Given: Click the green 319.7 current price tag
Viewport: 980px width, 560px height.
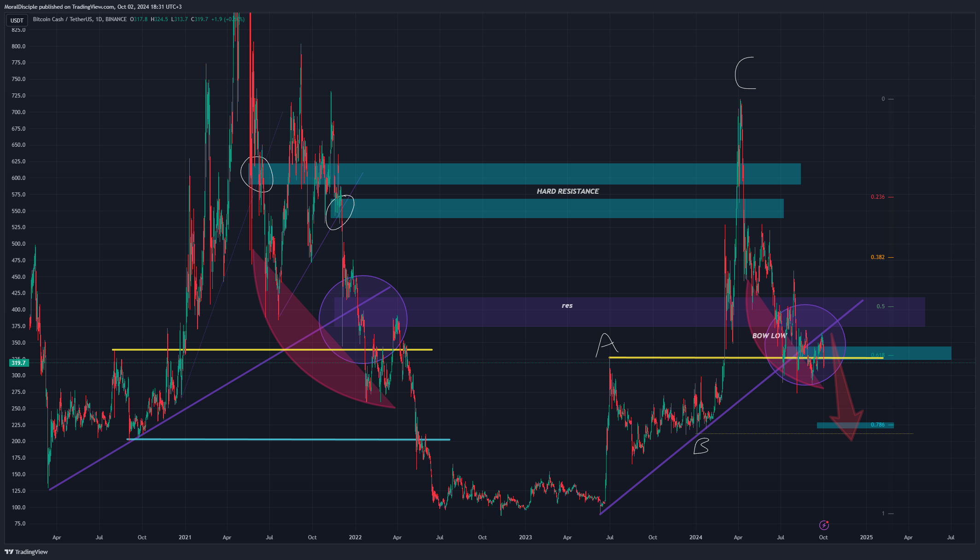Looking at the screenshot, I should pos(19,363).
